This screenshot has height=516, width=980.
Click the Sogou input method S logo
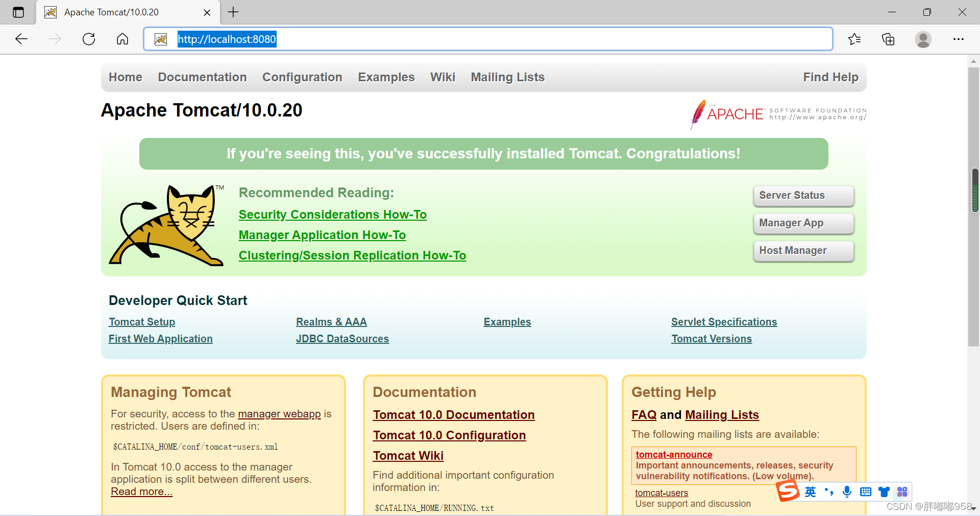pos(788,491)
